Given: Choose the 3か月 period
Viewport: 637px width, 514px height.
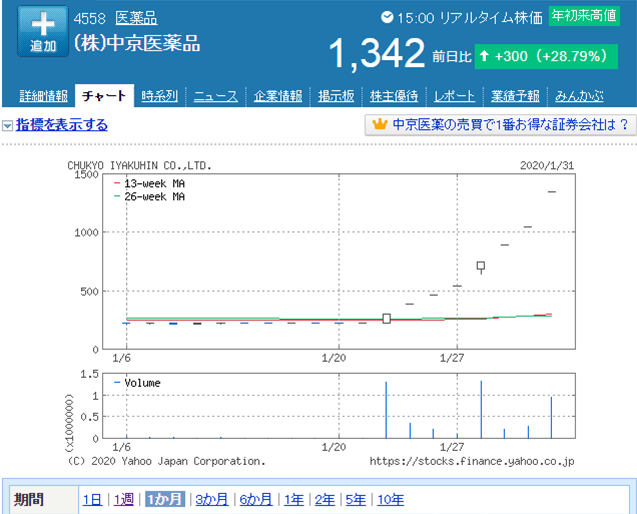Looking at the screenshot, I should [x=212, y=499].
